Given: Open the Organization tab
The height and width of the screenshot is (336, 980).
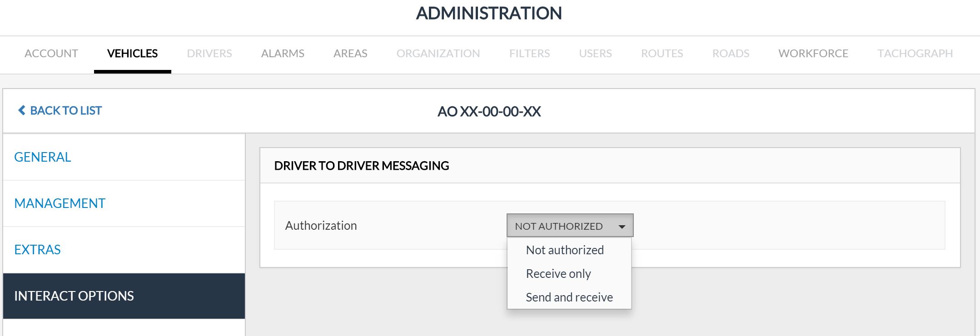Looking at the screenshot, I should [x=438, y=54].
